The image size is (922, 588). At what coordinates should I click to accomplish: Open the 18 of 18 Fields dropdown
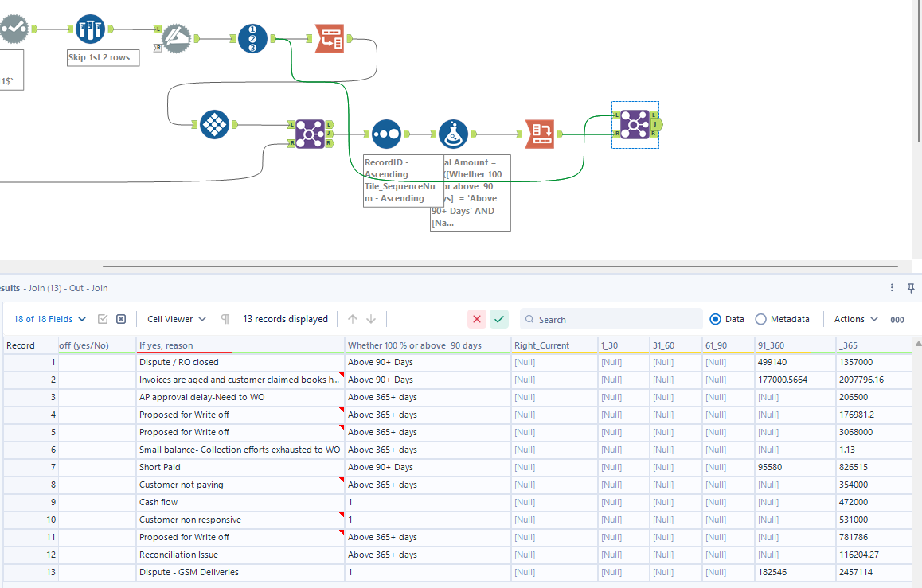tap(49, 318)
